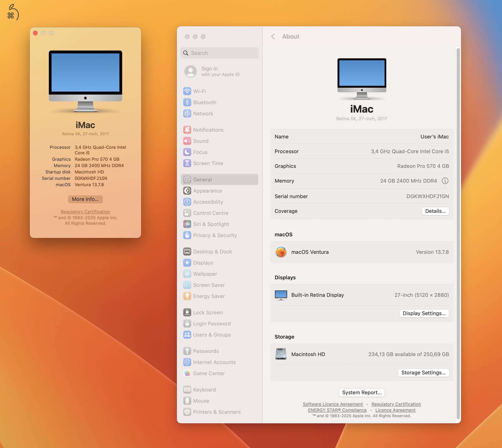The image size is (502, 448).
Task: Open Regulatory Certification link in About window
Action: tap(85, 212)
